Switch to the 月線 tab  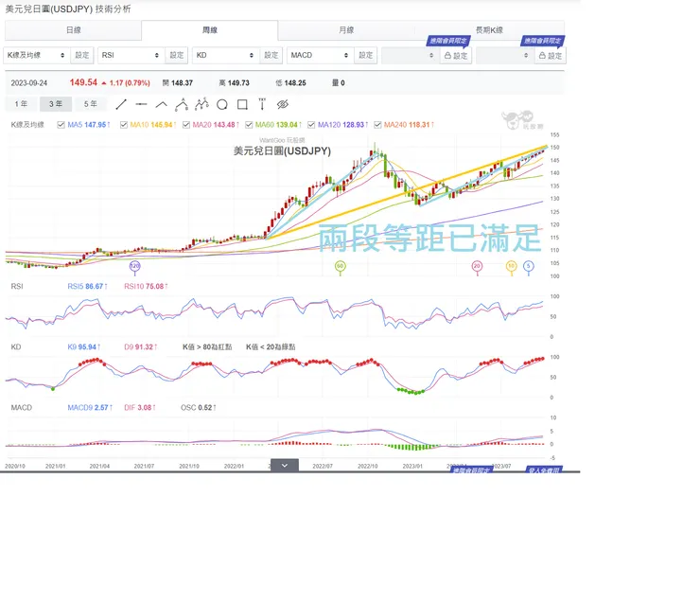point(346,30)
